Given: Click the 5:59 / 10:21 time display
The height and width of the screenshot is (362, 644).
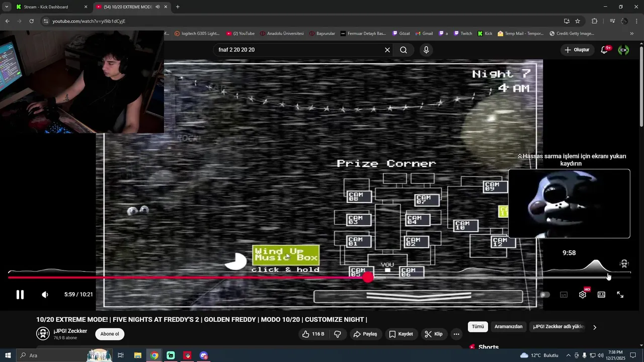Looking at the screenshot, I should coord(78,295).
